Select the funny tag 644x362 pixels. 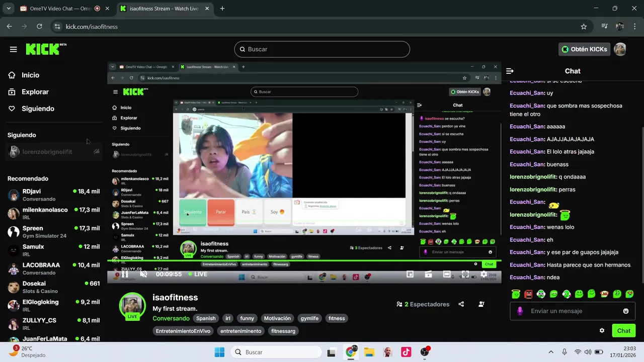(247, 318)
